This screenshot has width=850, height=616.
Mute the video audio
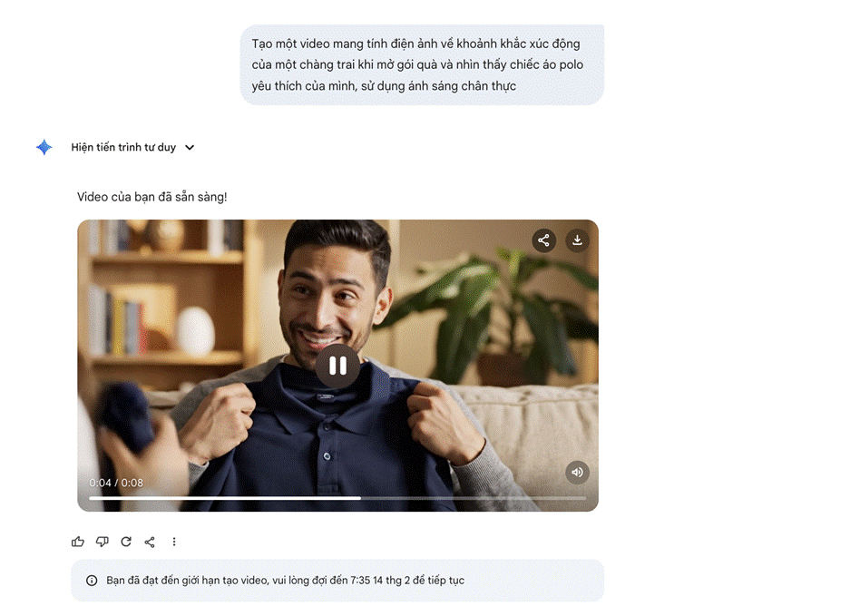click(577, 472)
